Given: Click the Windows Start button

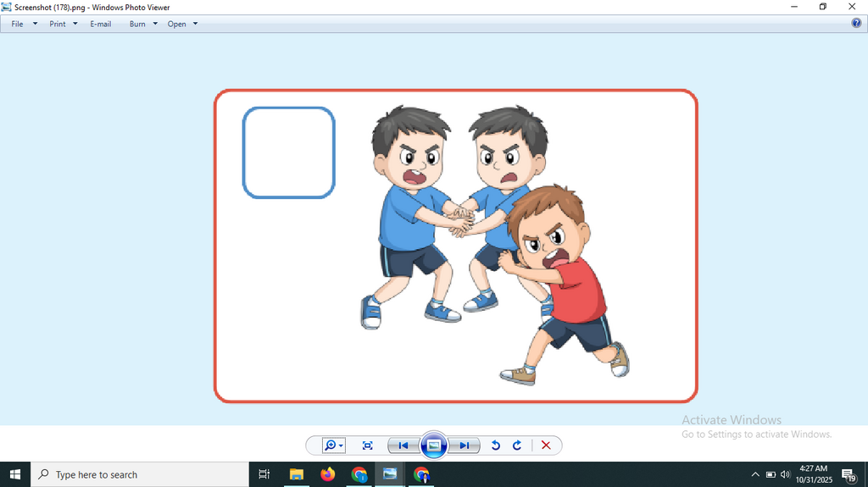Looking at the screenshot, I should point(15,474).
